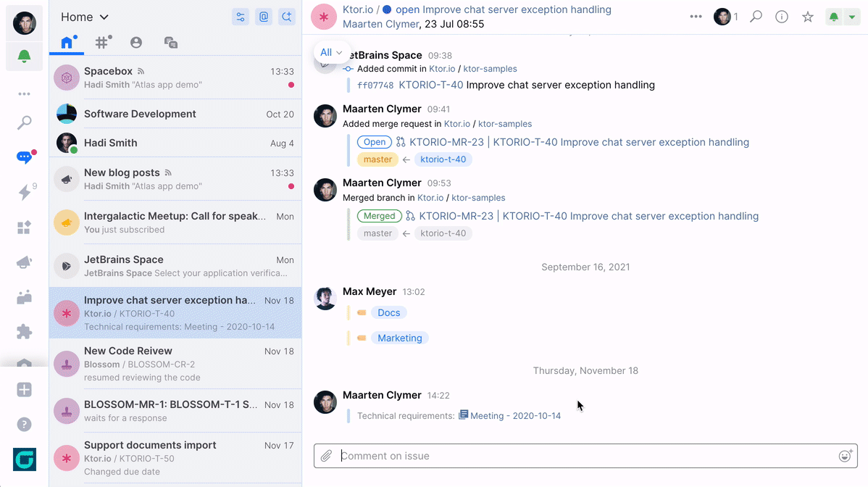Start new chat via compose icon
868x487 pixels.
(287, 17)
